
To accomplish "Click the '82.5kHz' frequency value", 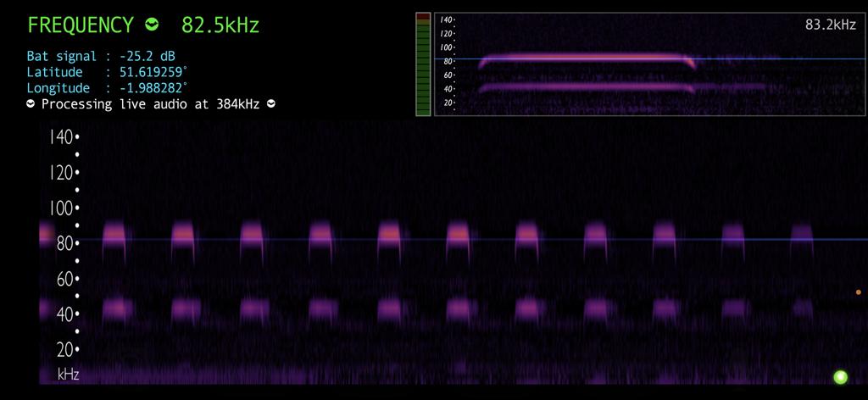I will click(x=220, y=25).
